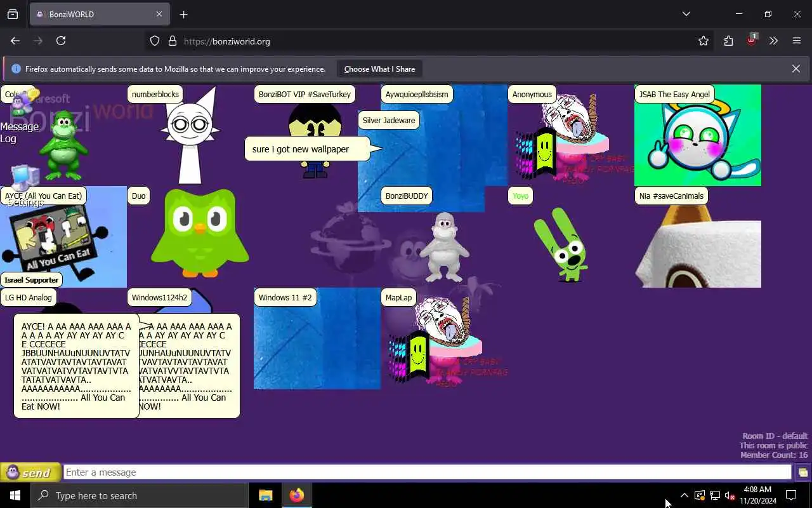Image resolution: width=812 pixels, height=508 pixels.
Task: Open the tracking protection shield icon
Action: [155, 41]
